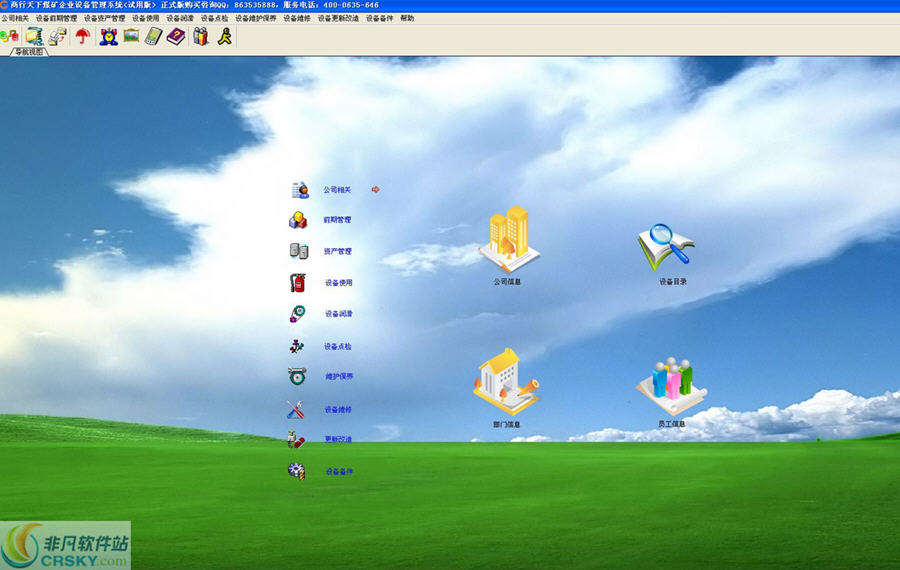Click the gauge icon beside 维护保养
Image resolution: width=900 pixels, height=570 pixels.
click(297, 376)
